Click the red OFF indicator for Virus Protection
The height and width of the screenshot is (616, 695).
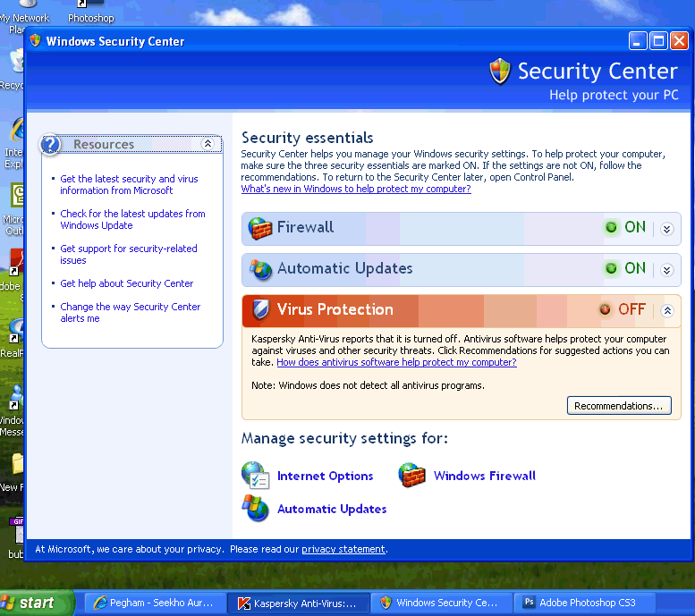pyautogui.click(x=606, y=310)
